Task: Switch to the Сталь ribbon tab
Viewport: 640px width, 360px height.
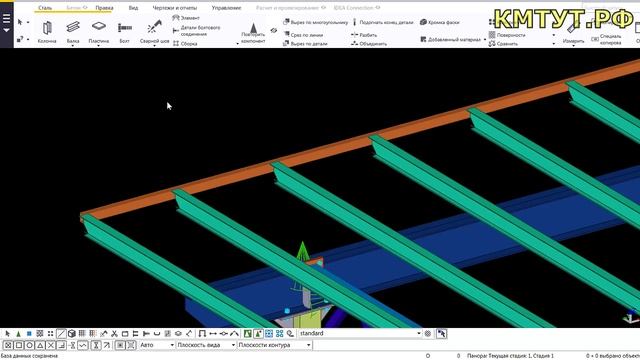Action: tap(45, 8)
